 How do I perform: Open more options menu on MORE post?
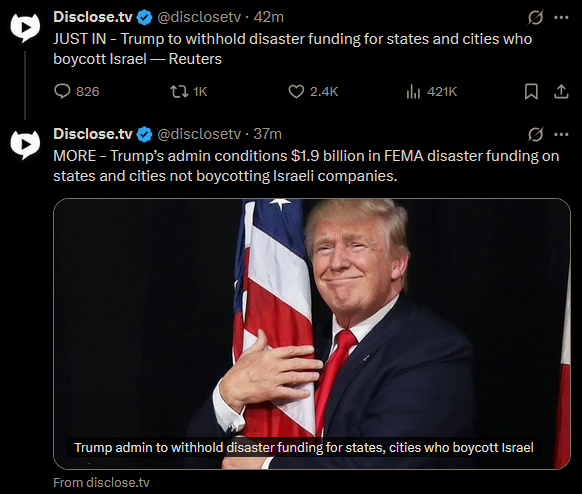pos(561,134)
